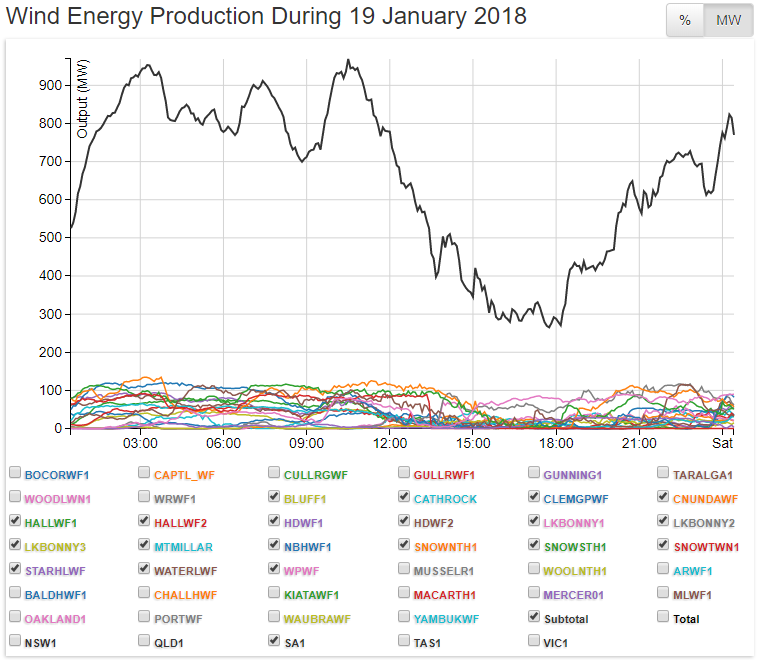Click the WATERLWF legend label
The image size is (761, 660).
185,570
